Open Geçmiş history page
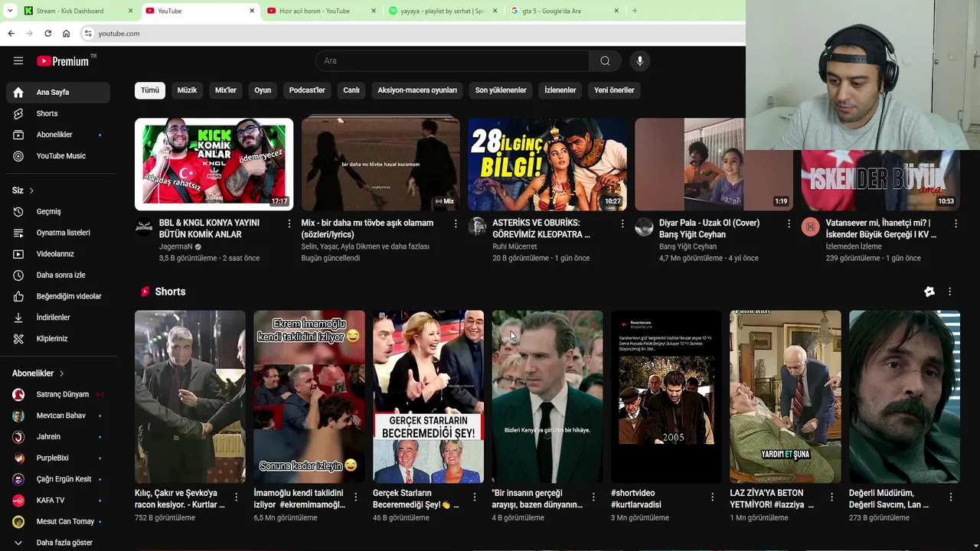980x551 pixels. [x=58, y=211]
